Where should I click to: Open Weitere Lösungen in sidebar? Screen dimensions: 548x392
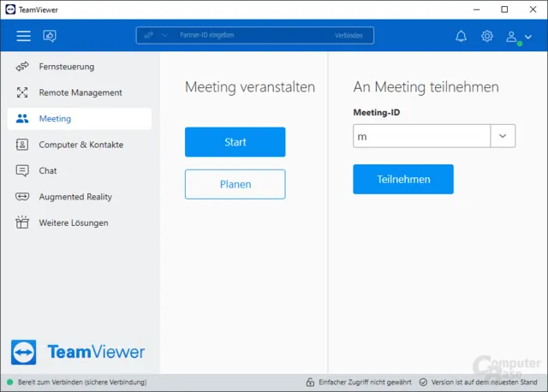pyautogui.click(x=73, y=223)
